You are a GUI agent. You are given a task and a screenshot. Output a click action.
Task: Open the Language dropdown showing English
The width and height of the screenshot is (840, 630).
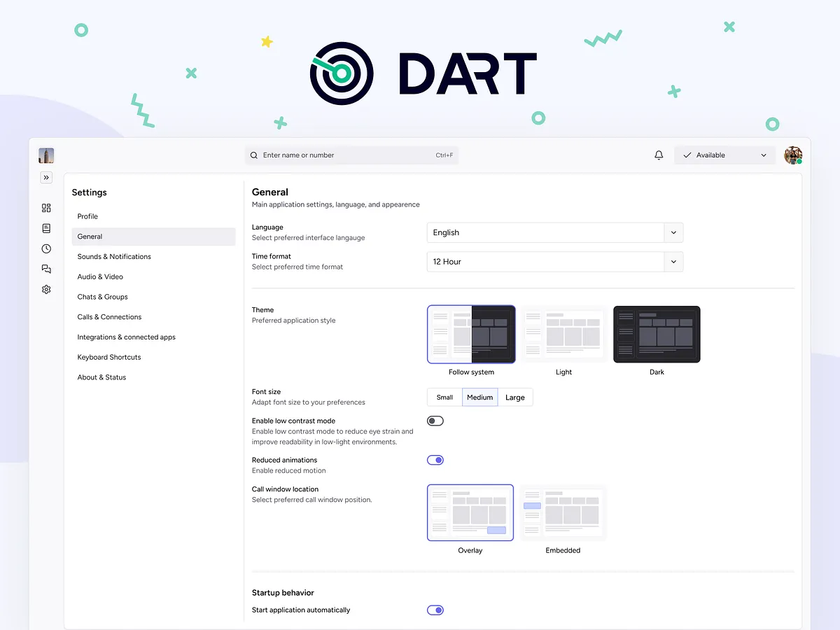tap(554, 232)
